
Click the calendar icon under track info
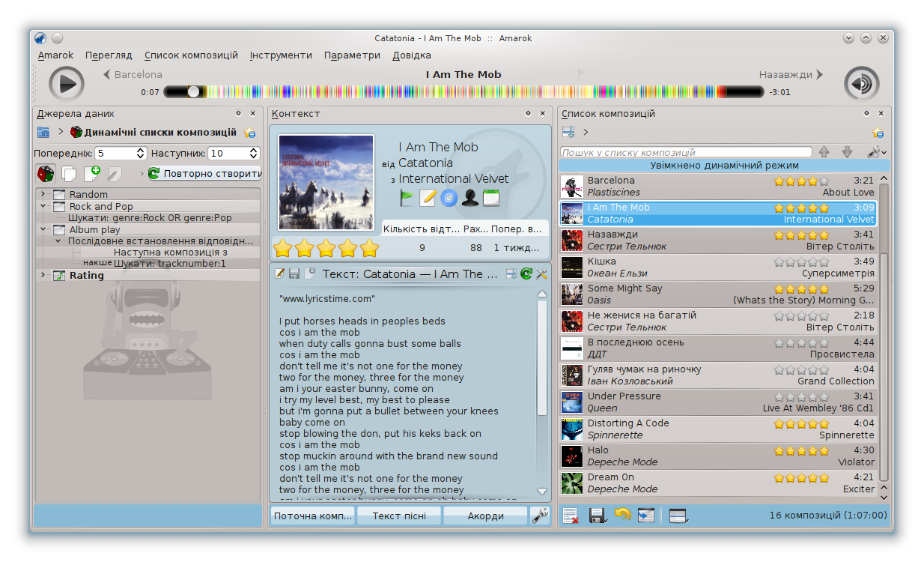490,198
